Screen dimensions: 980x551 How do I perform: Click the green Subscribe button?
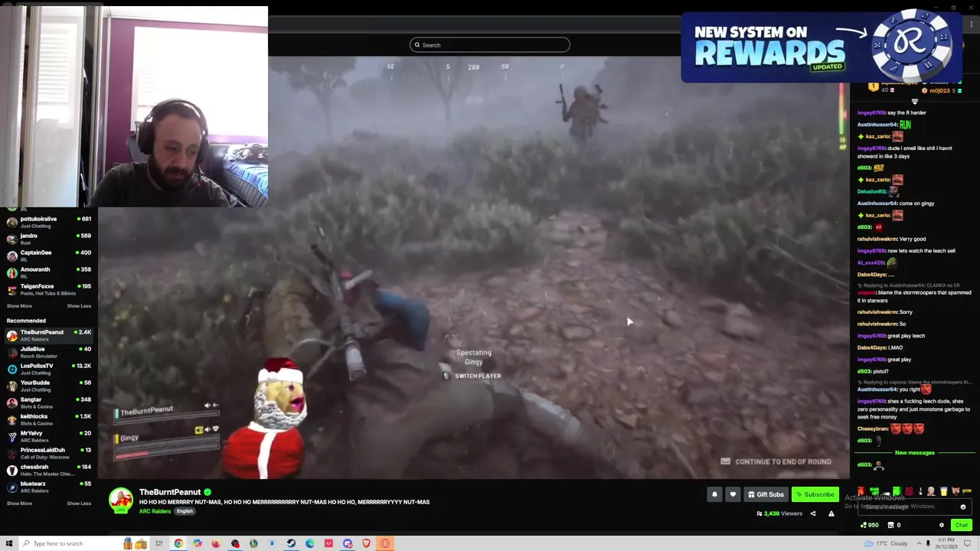pyautogui.click(x=815, y=494)
